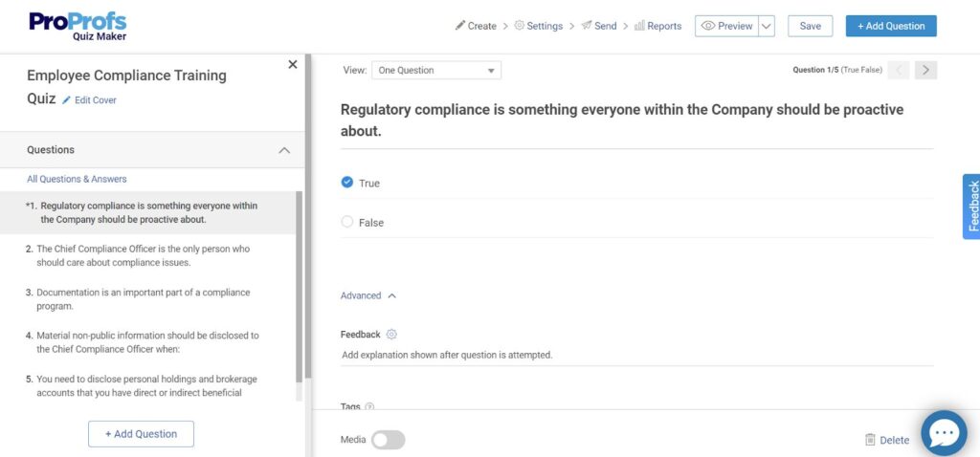The image size is (980, 457).
Task: Open the Reports step in top navigation
Action: (x=657, y=27)
